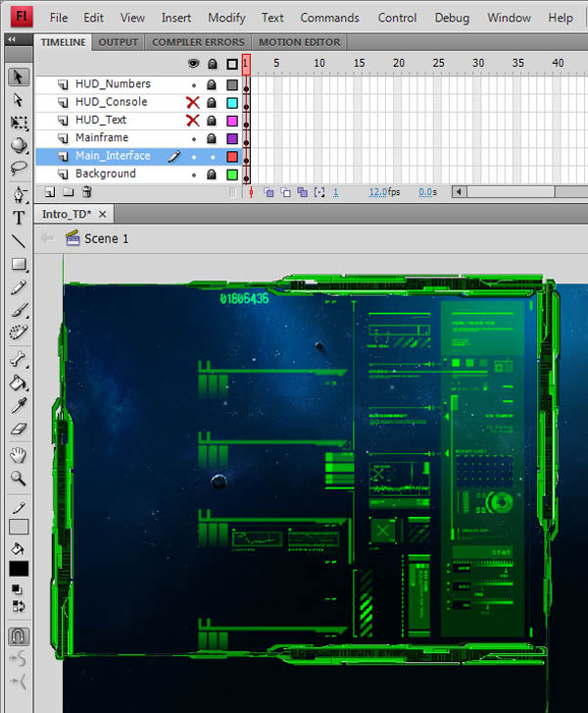Screen dimensions: 588x713
Task: Select the Mainframe layer
Action: (102, 138)
